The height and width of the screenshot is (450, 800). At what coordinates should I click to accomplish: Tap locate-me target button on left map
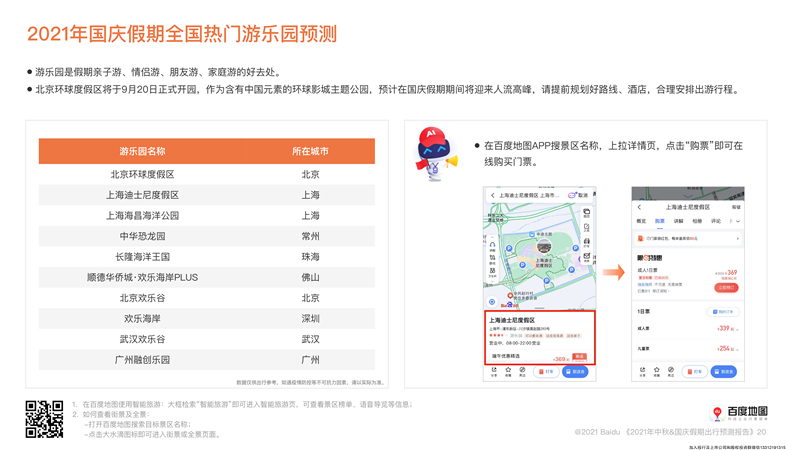coord(492,302)
